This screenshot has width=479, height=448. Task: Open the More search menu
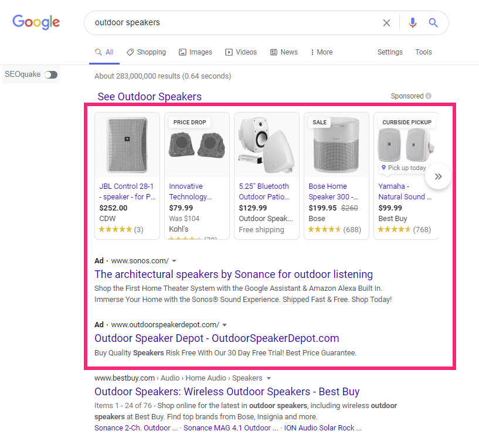pyautogui.click(x=321, y=52)
